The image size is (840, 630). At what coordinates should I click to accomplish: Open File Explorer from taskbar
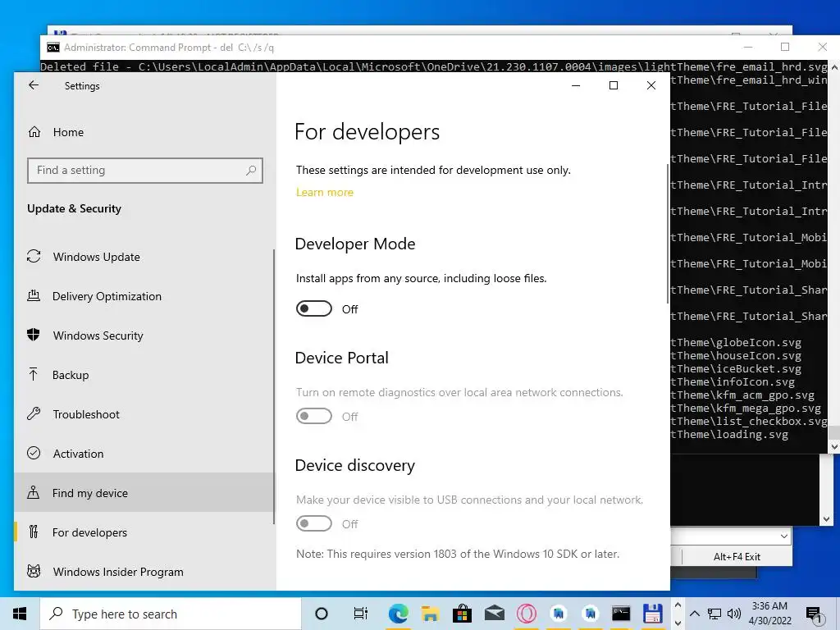(430, 614)
